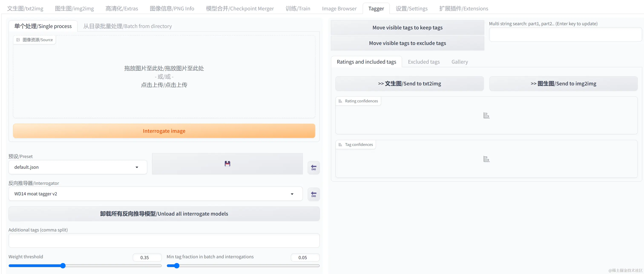
Task: Click Unload all interrogate models button
Action: 164,214
